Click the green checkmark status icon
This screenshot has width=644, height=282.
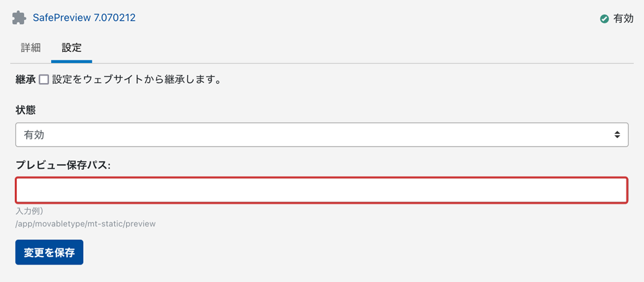pos(604,19)
